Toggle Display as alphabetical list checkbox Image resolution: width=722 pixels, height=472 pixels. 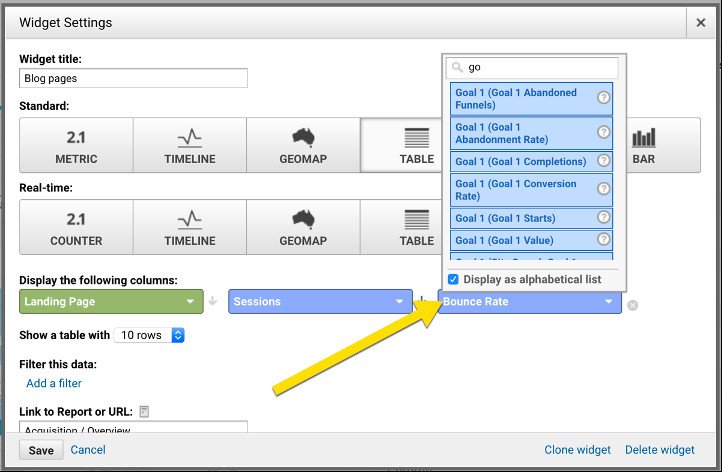coord(453,279)
